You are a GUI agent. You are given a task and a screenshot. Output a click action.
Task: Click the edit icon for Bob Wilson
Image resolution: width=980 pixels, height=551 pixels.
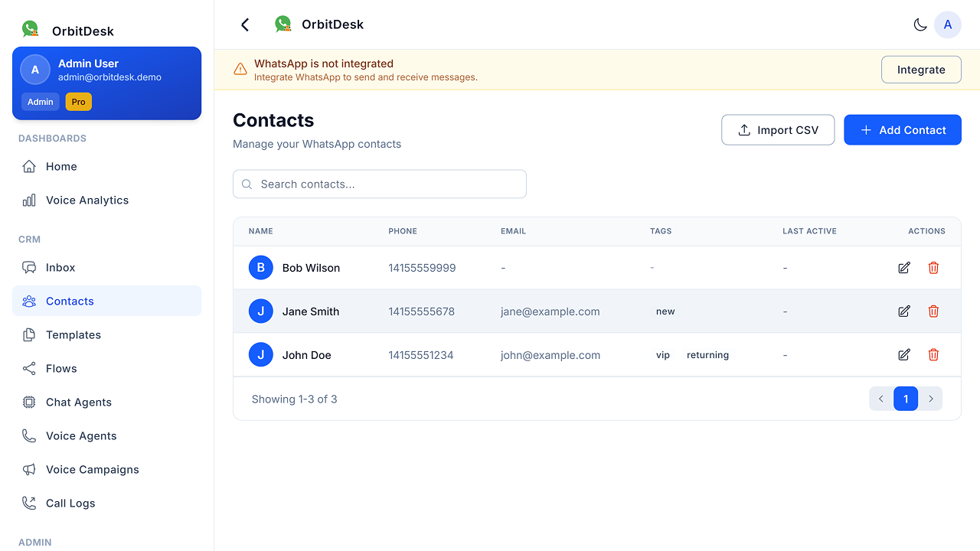tap(904, 268)
